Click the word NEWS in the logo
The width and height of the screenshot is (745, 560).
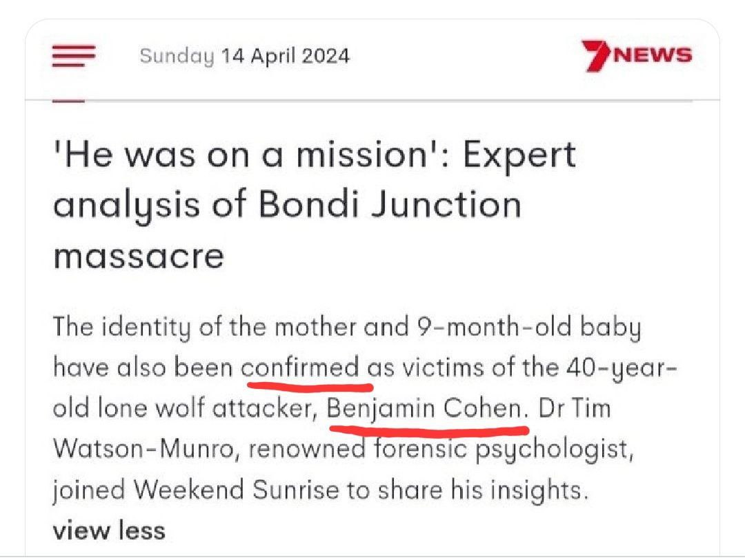pyautogui.click(x=653, y=56)
